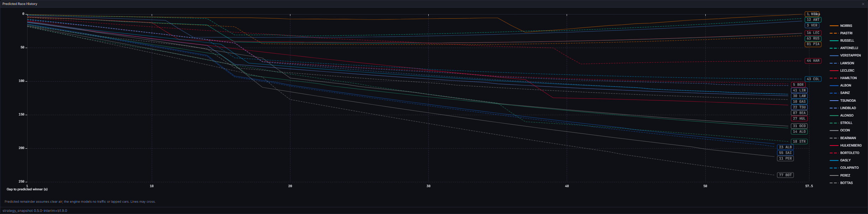Select the 81 PIA end-of-line tag
Viewport: 868px width, 214px height.
[x=813, y=44]
